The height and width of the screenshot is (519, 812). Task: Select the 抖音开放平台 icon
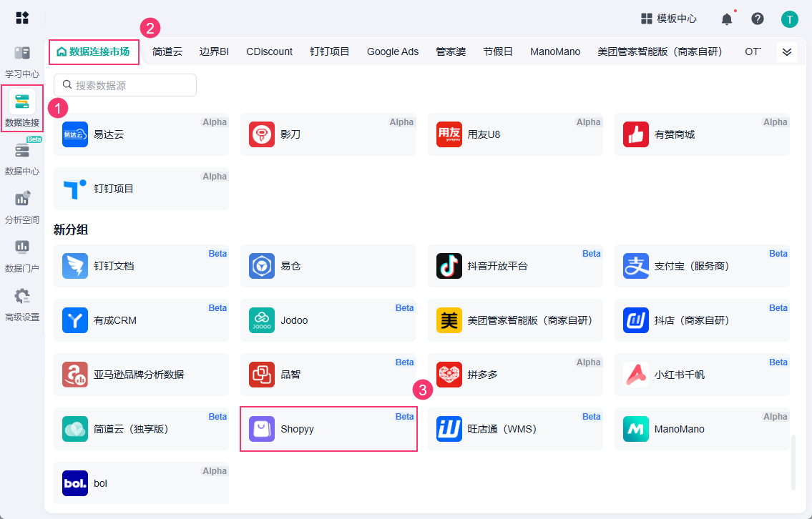[449, 266]
